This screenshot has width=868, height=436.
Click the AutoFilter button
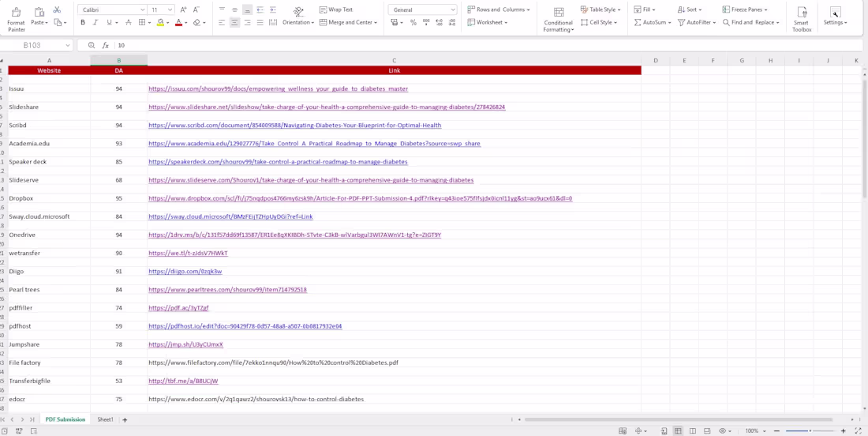click(x=697, y=22)
